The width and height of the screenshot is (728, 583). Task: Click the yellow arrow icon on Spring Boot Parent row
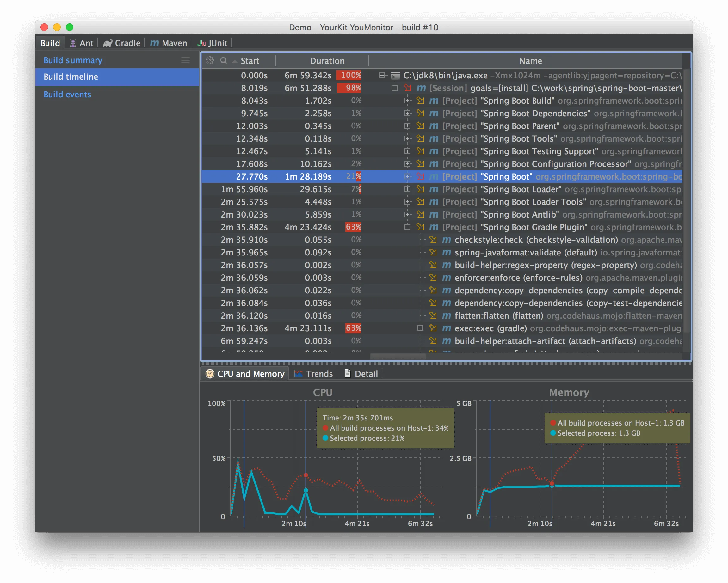click(420, 126)
